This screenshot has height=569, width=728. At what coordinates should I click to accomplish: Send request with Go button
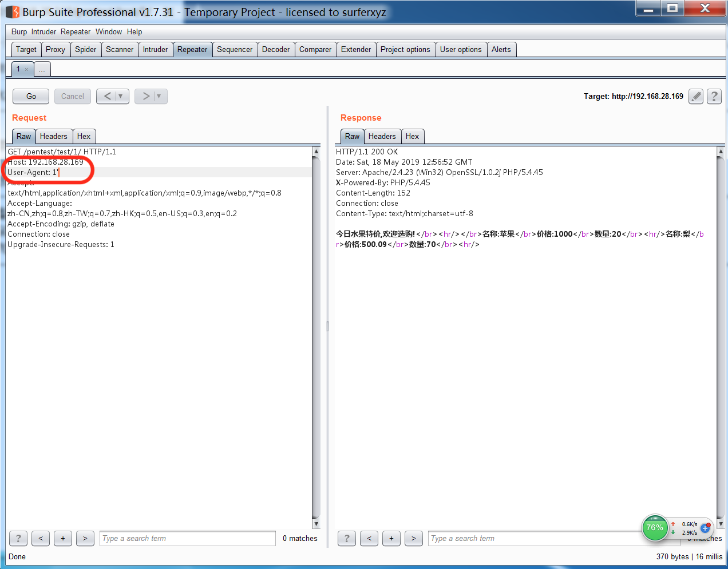(31, 96)
